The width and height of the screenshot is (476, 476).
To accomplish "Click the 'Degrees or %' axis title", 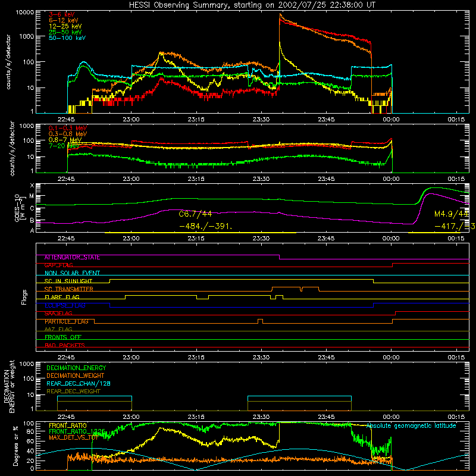I will click(15, 446).
